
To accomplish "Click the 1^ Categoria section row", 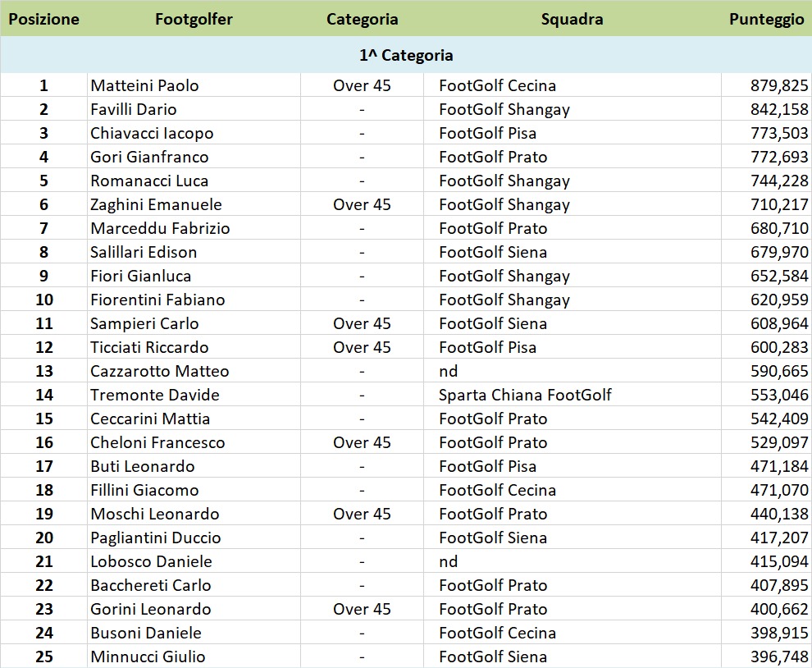I will pyautogui.click(x=406, y=55).
